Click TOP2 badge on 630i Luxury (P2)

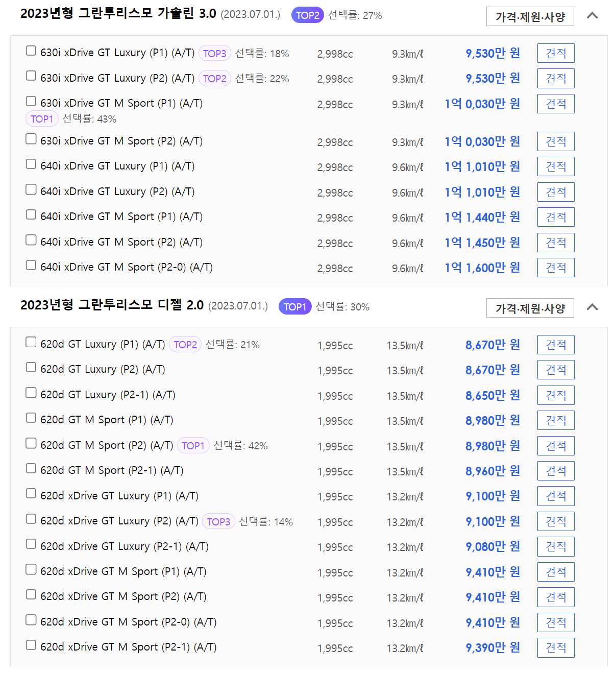click(x=214, y=79)
